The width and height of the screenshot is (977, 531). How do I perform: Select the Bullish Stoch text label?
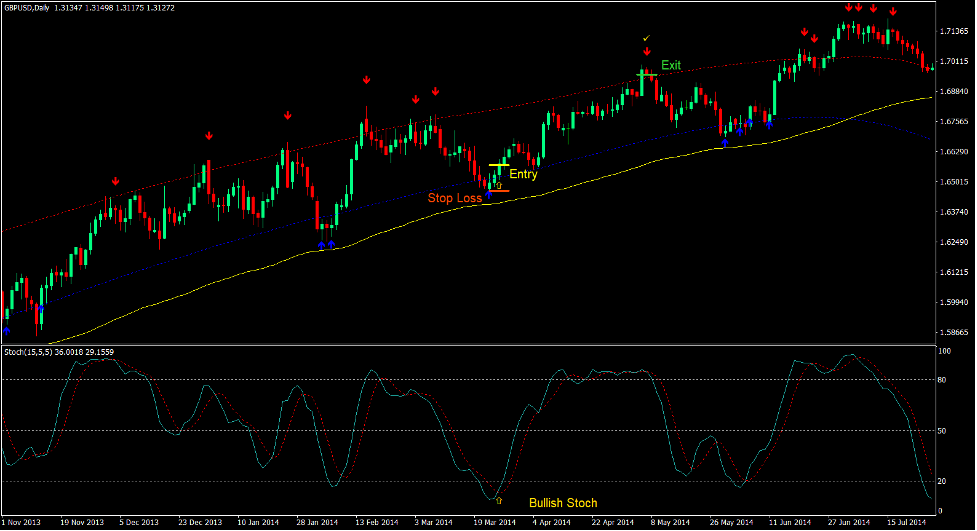(563, 502)
